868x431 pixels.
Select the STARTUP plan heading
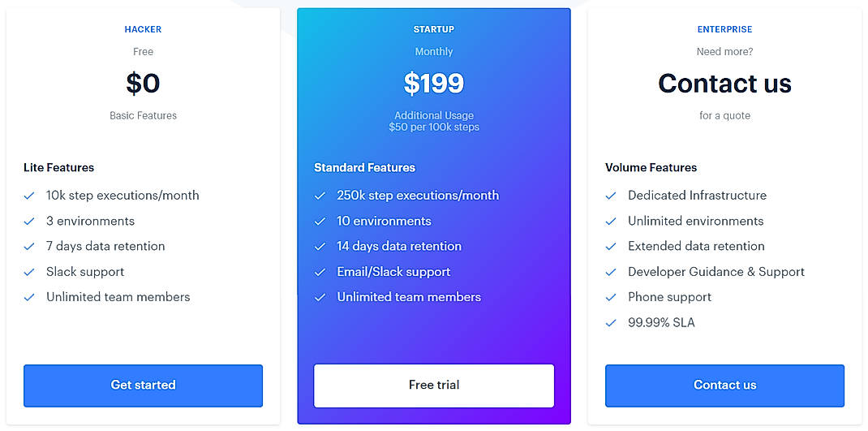point(434,29)
